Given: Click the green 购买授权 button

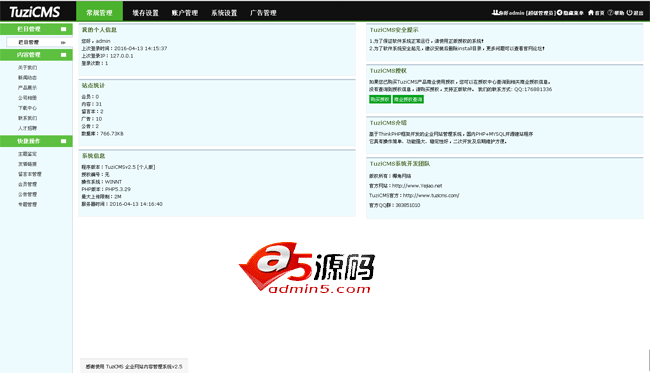Looking at the screenshot, I should (x=380, y=99).
